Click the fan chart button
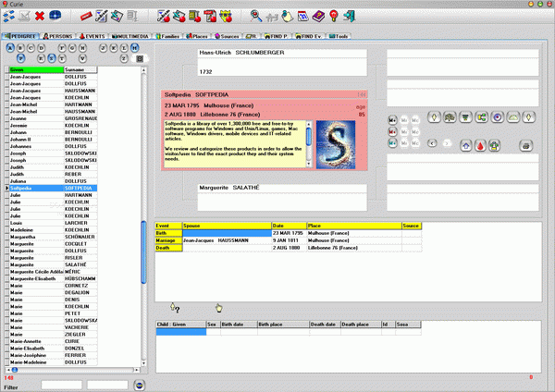 click(513, 117)
